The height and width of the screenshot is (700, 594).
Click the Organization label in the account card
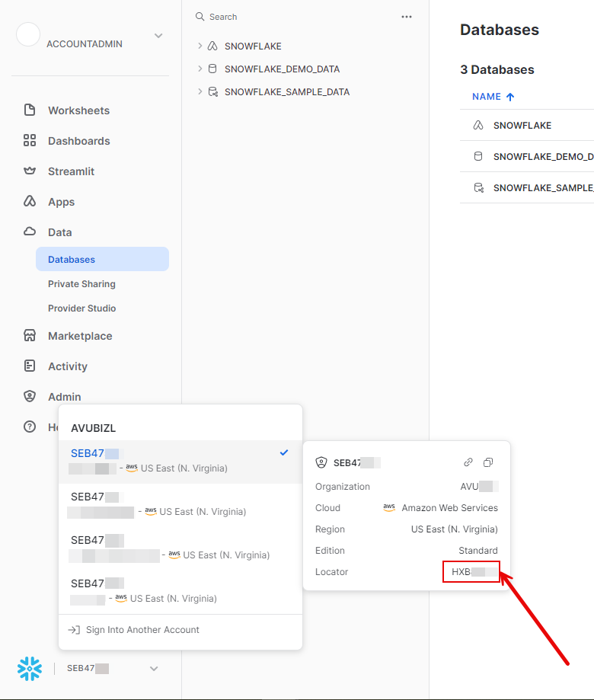[x=342, y=486]
